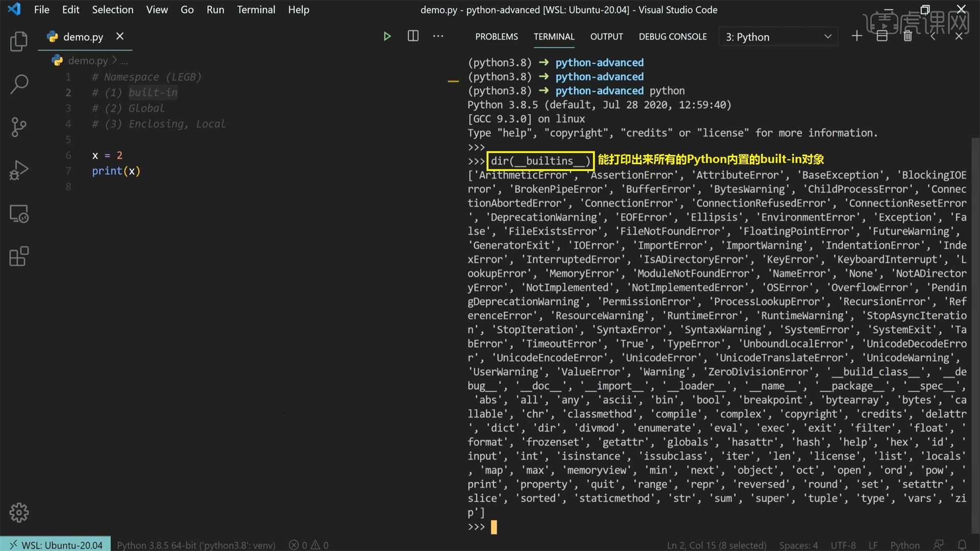Select the Python 3.8.5 interpreter in status bar
Image resolution: width=980 pixels, height=551 pixels.
197,544
